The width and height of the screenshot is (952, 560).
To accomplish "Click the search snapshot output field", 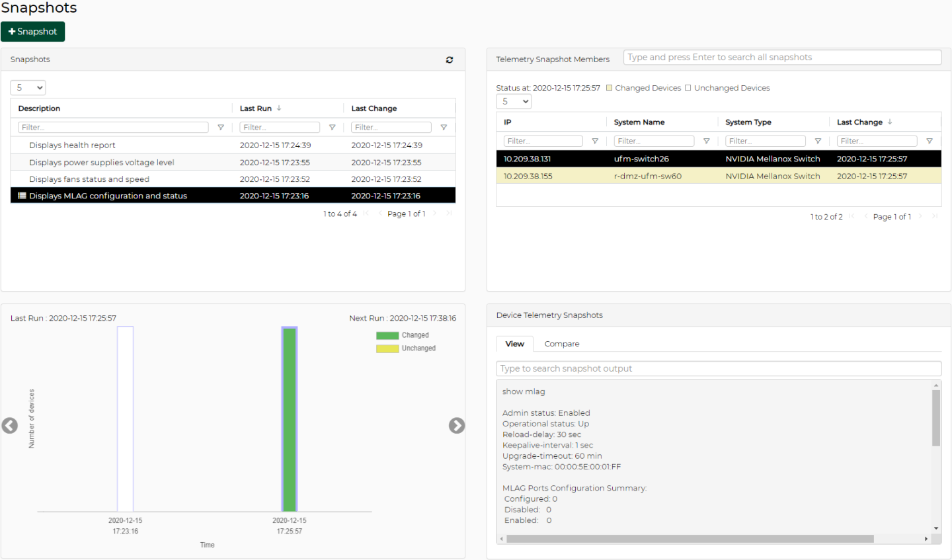I will click(718, 368).
